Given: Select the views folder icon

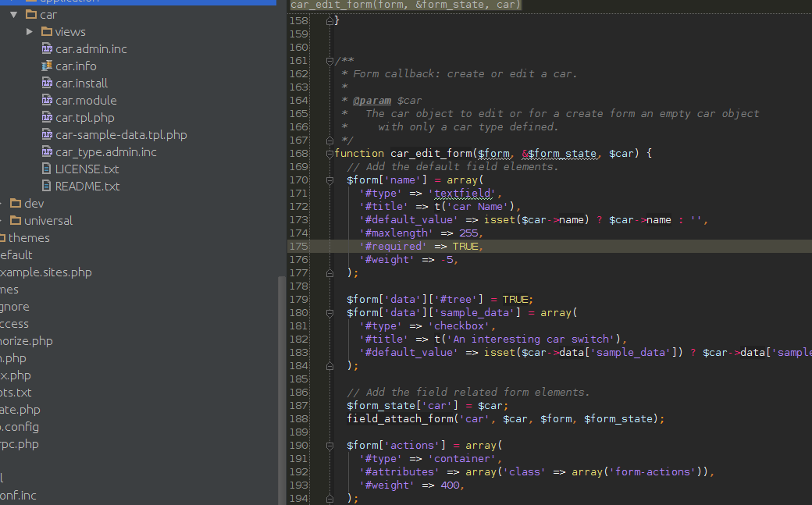Looking at the screenshot, I should click(x=47, y=31).
